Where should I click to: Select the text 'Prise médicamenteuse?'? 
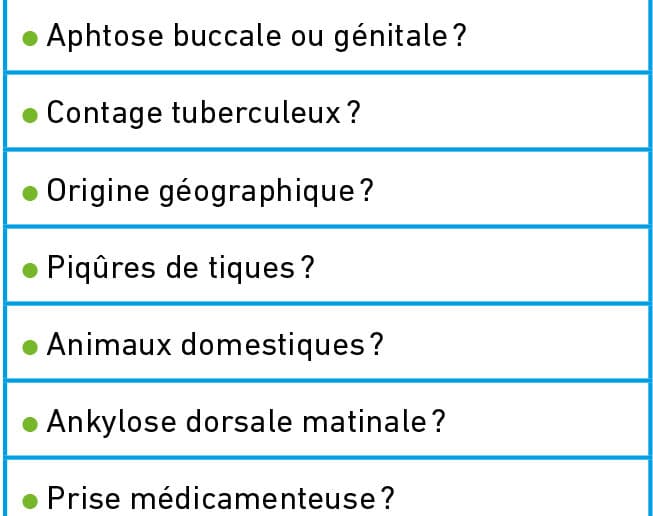(x=220, y=499)
